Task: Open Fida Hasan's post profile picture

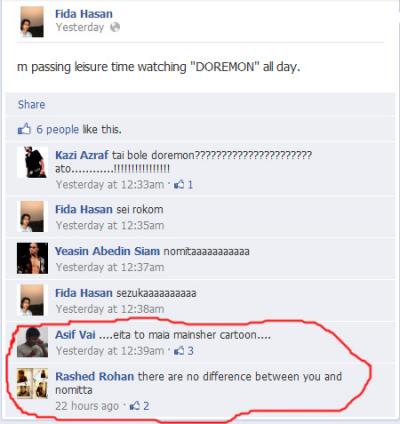Action: coord(32,22)
